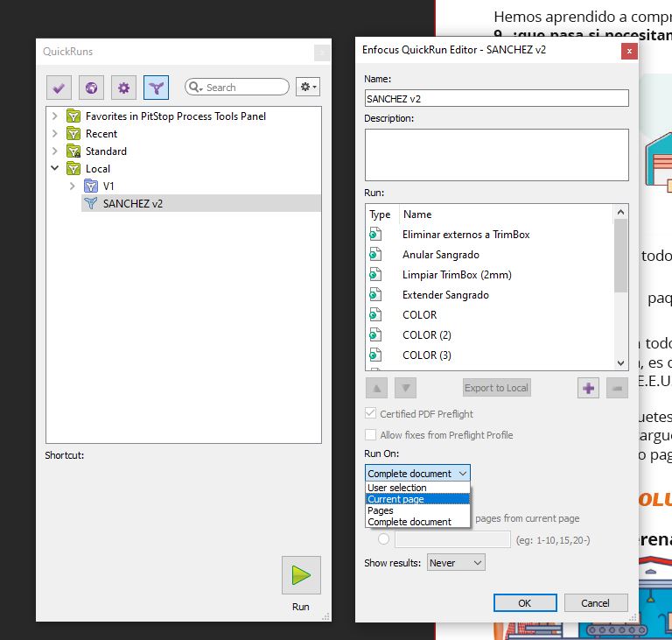Image resolution: width=672 pixels, height=640 pixels.
Task: Click the move up arrow button
Action: tap(377, 388)
